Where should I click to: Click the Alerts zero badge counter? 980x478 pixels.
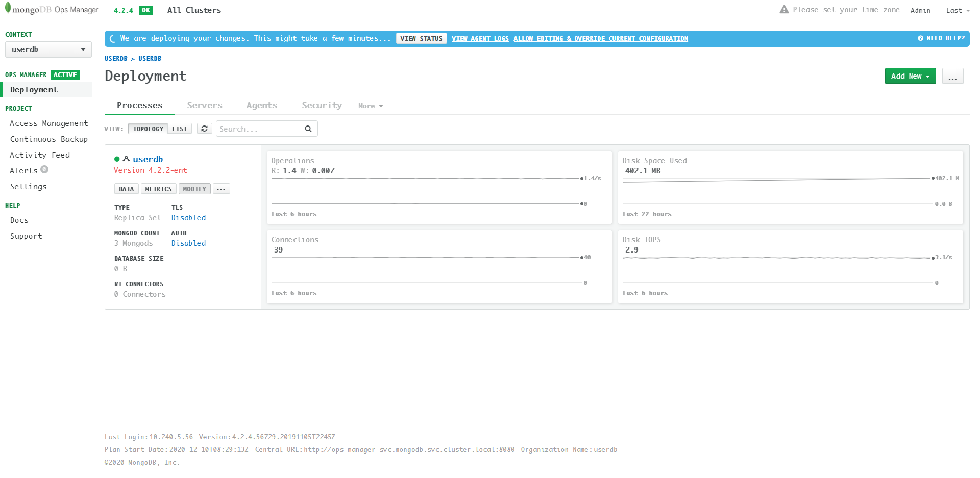pyautogui.click(x=44, y=169)
